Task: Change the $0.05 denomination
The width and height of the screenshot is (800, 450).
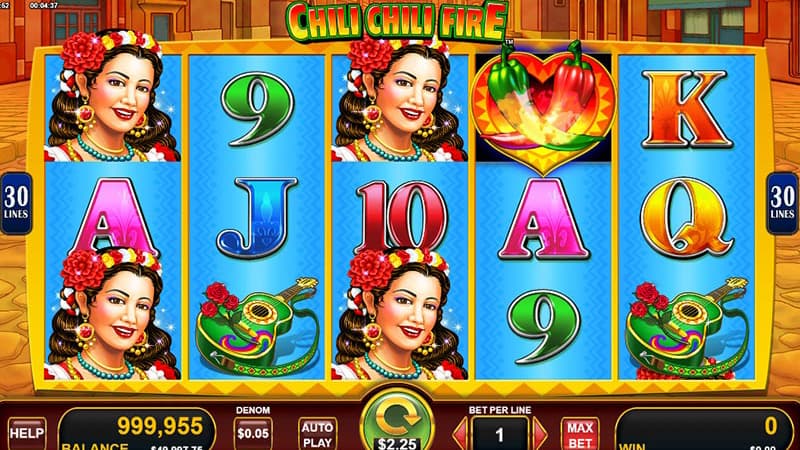Action: tap(253, 434)
